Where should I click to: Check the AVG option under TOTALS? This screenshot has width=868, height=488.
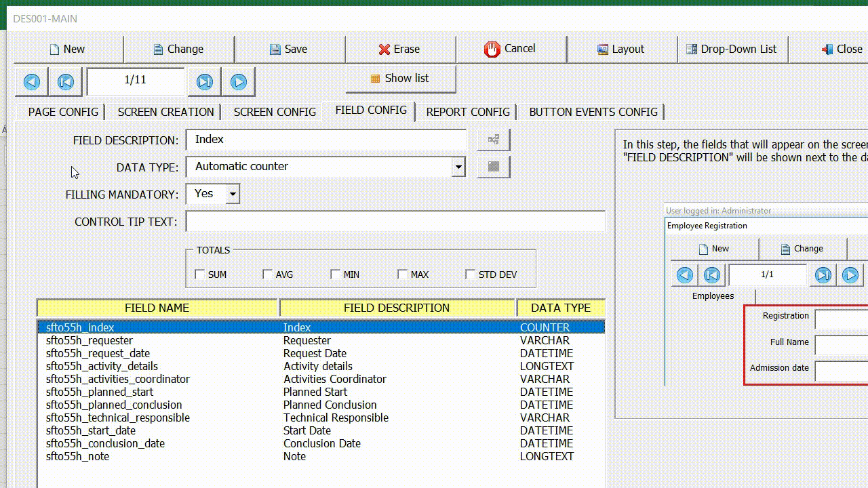coord(267,274)
